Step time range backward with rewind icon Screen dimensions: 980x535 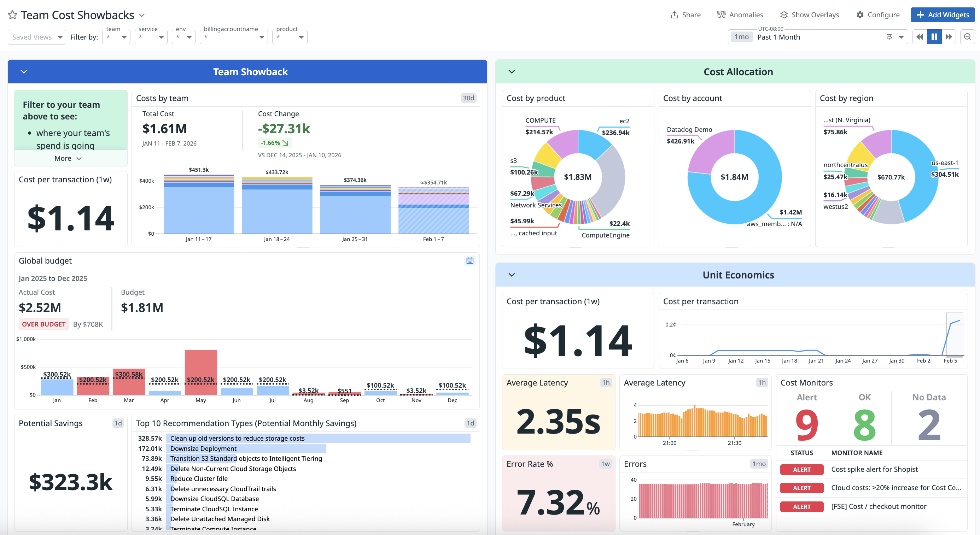pyautogui.click(x=920, y=37)
